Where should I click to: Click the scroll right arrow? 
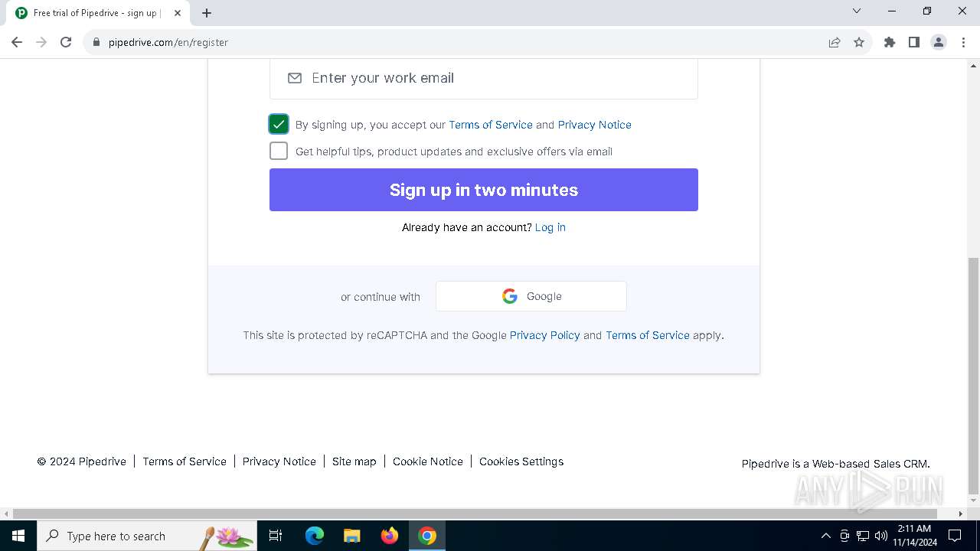(962, 514)
